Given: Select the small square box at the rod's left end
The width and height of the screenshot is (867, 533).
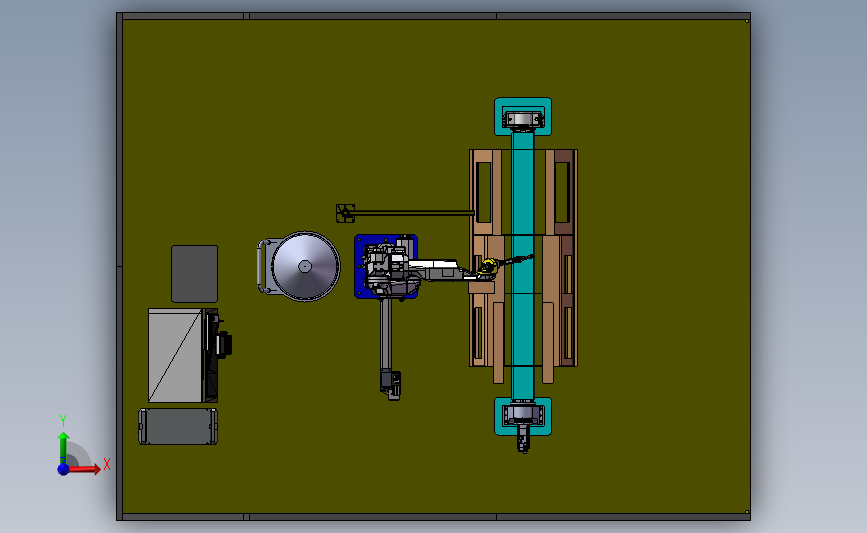Looking at the screenshot, I should click(x=345, y=213).
